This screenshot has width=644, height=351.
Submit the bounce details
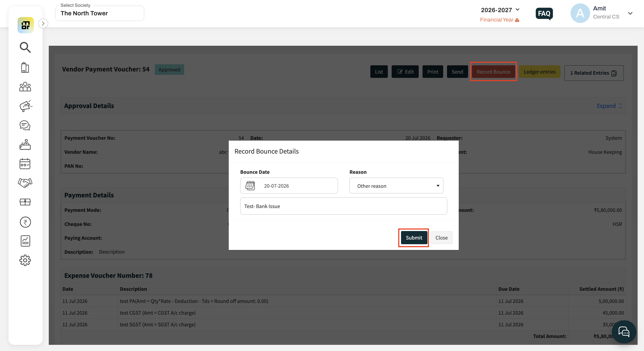[414, 238]
